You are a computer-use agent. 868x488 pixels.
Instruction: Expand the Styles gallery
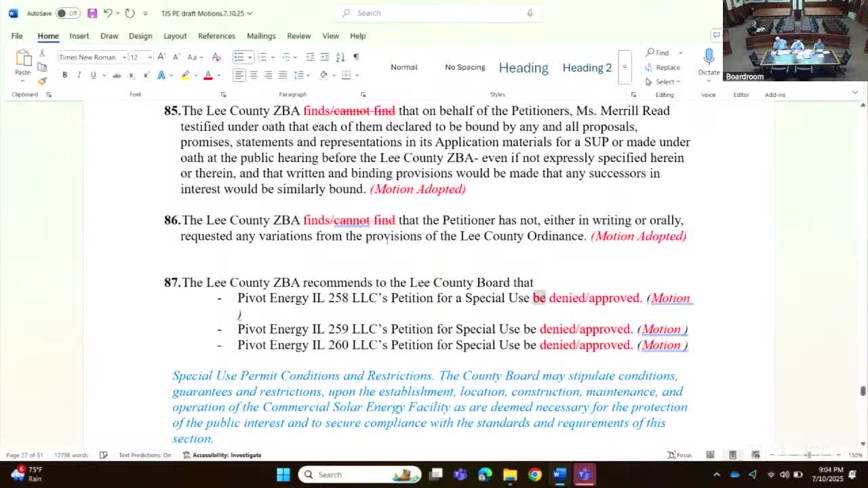[x=625, y=67]
